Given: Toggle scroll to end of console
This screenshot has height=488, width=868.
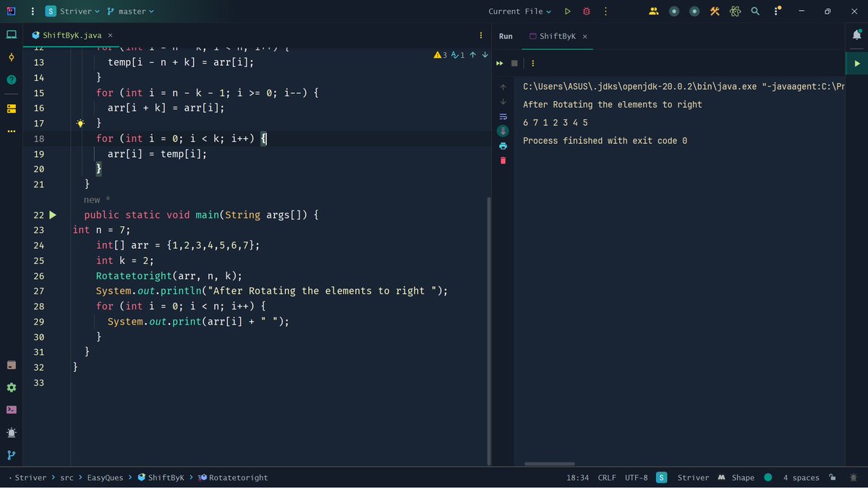Looking at the screenshot, I should pos(503,131).
